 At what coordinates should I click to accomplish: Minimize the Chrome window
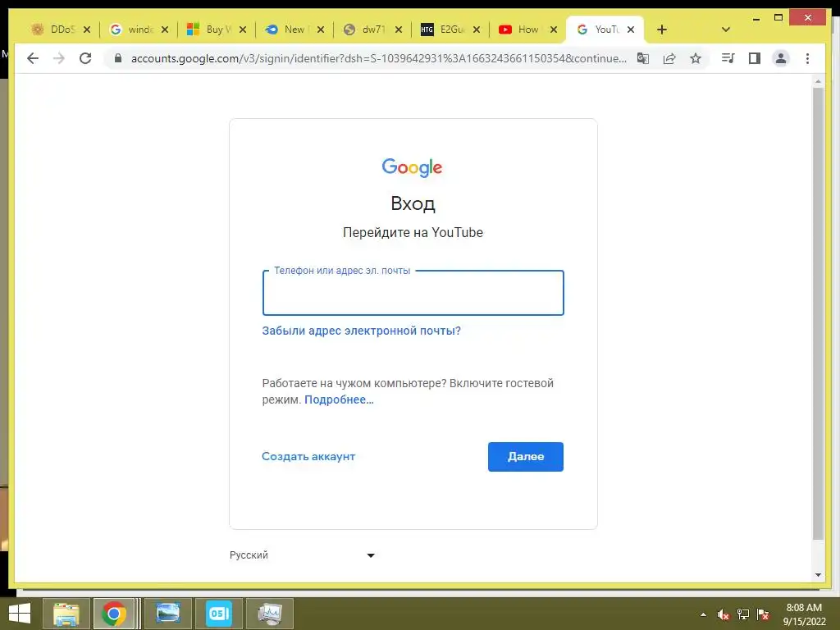[756, 18]
